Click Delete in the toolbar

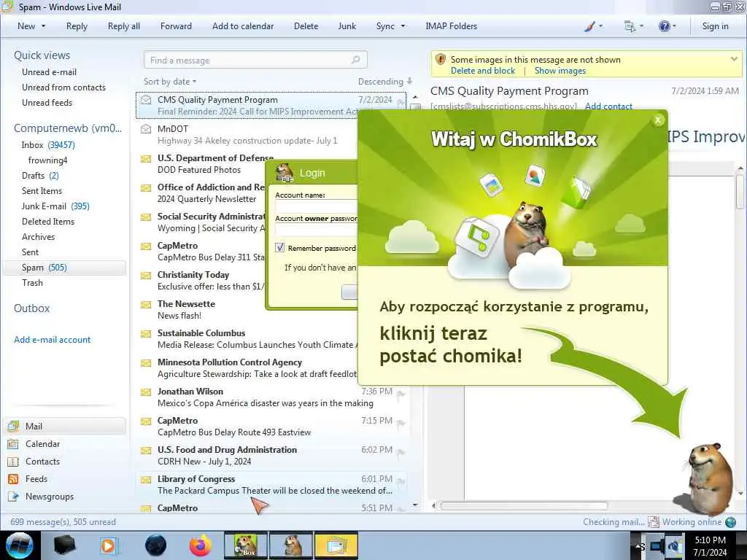[306, 26]
